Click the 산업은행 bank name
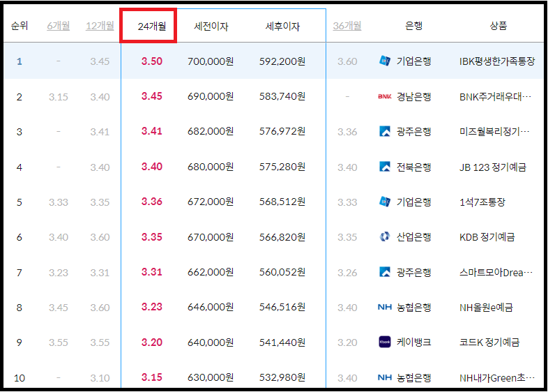This screenshot has width=548, height=392. [x=414, y=237]
